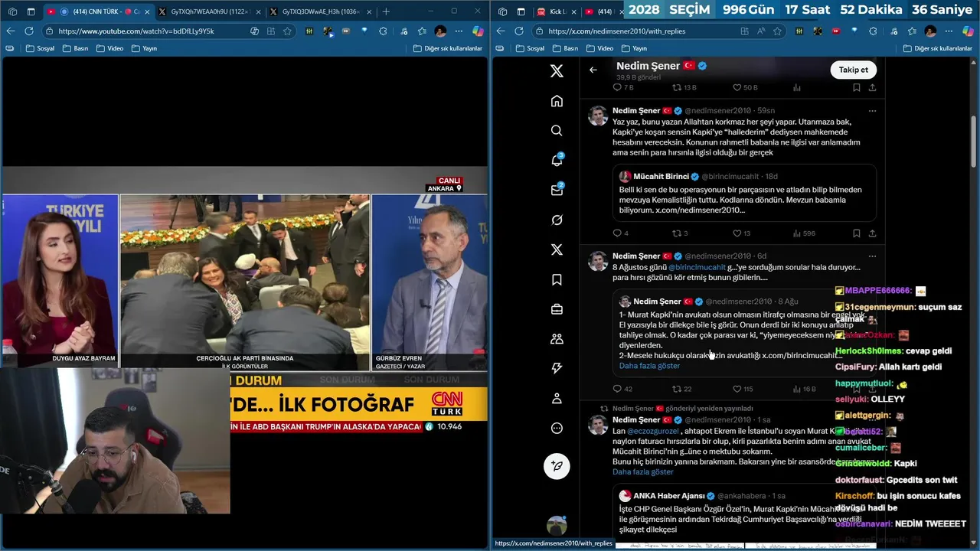Bookmark the top tweet with 7 B replies

pyautogui.click(x=856, y=88)
